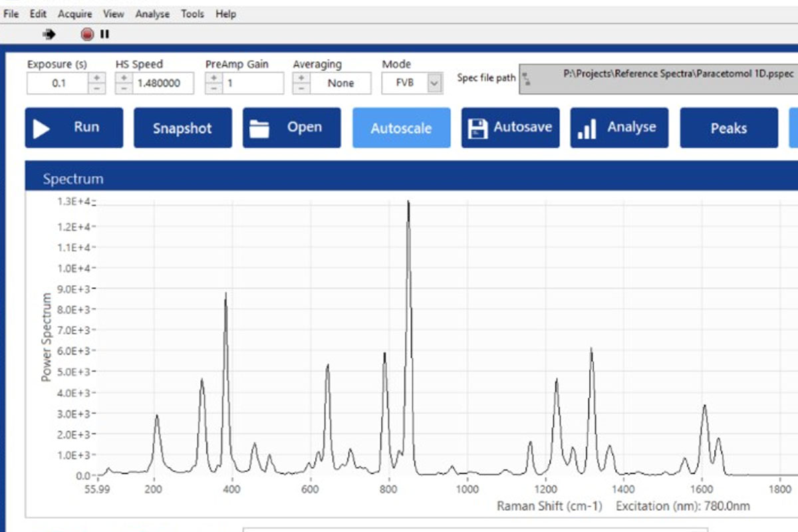Image resolution: width=798 pixels, height=532 pixels.
Task: Toggle the Autoscale button
Action: pos(401,128)
